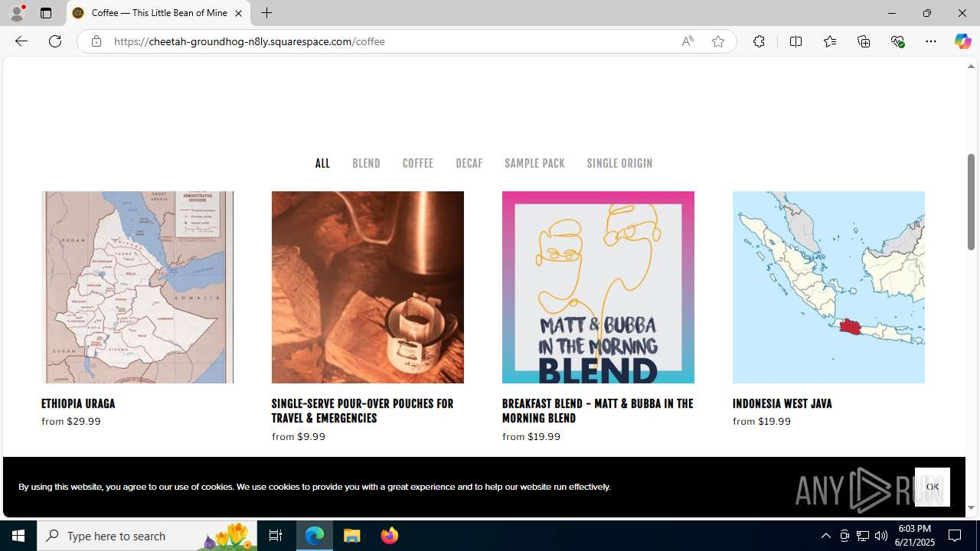Open the Favorites list
This screenshot has height=551, width=980.
click(829, 41)
